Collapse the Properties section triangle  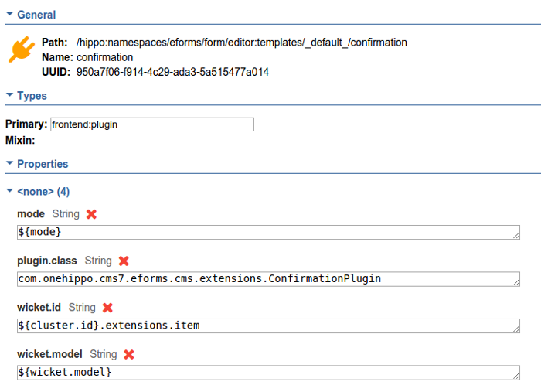click(x=9, y=163)
